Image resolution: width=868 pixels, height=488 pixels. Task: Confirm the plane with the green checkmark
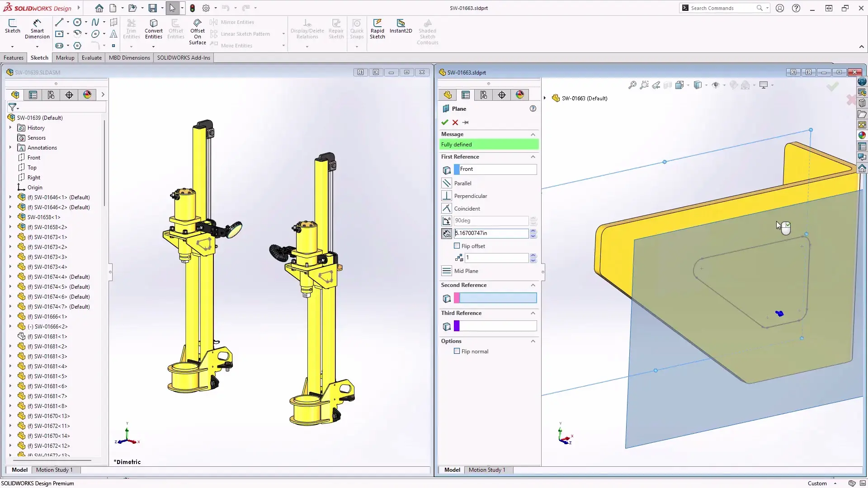tap(445, 122)
